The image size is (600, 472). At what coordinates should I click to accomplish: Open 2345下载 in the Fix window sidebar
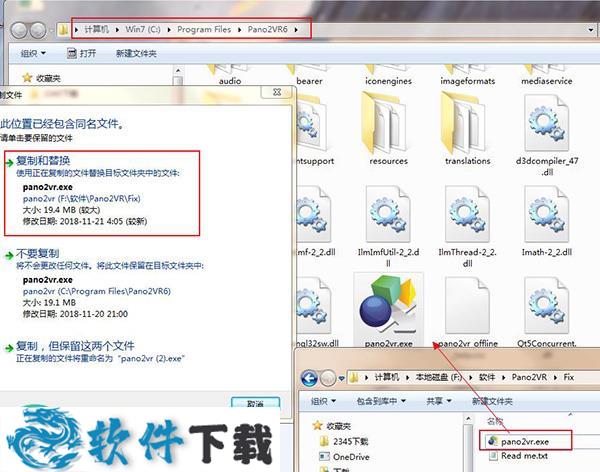tap(344, 441)
